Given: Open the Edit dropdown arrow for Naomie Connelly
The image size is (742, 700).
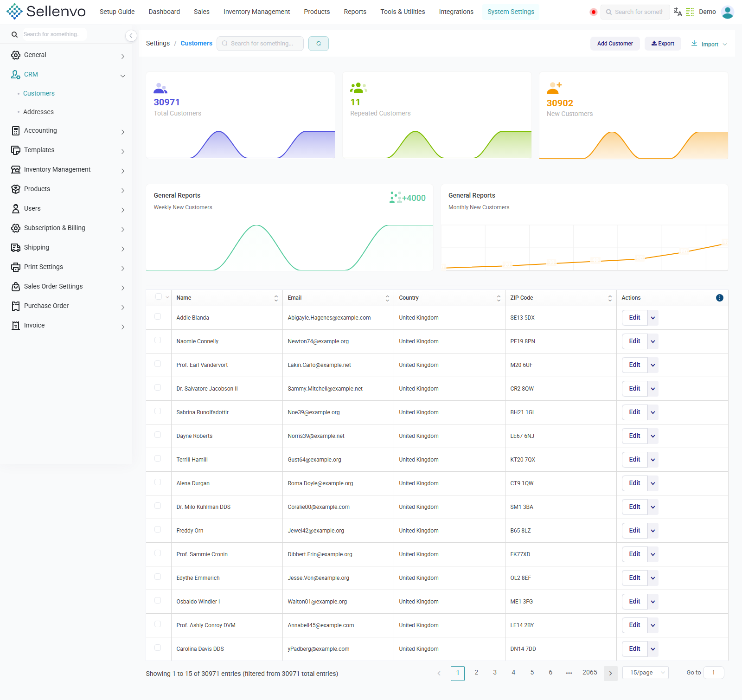Looking at the screenshot, I should pos(652,341).
